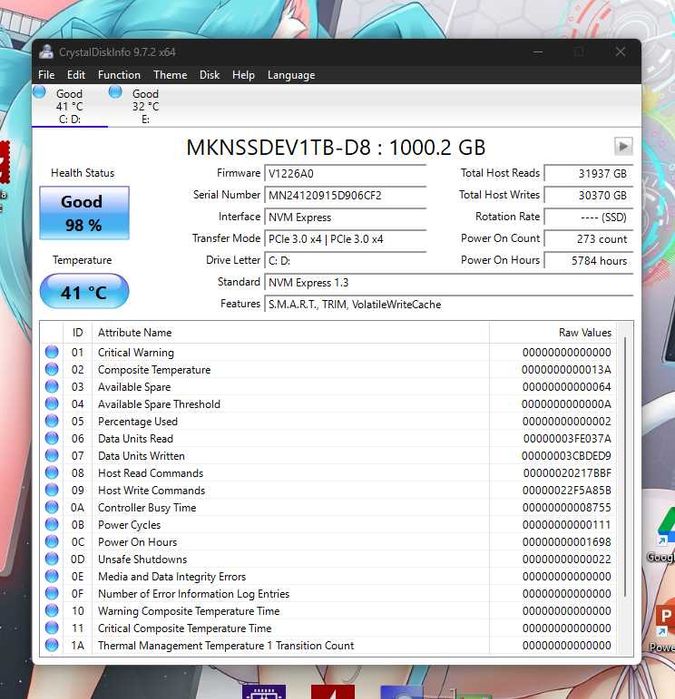The image size is (675, 699).
Task: Open the Disk menu
Action: (x=210, y=75)
